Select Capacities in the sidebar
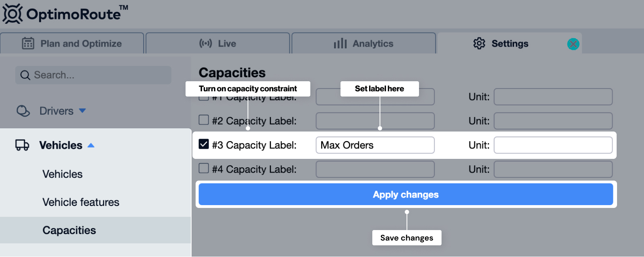The height and width of the screenshot is (257, 644). (69, 230)
